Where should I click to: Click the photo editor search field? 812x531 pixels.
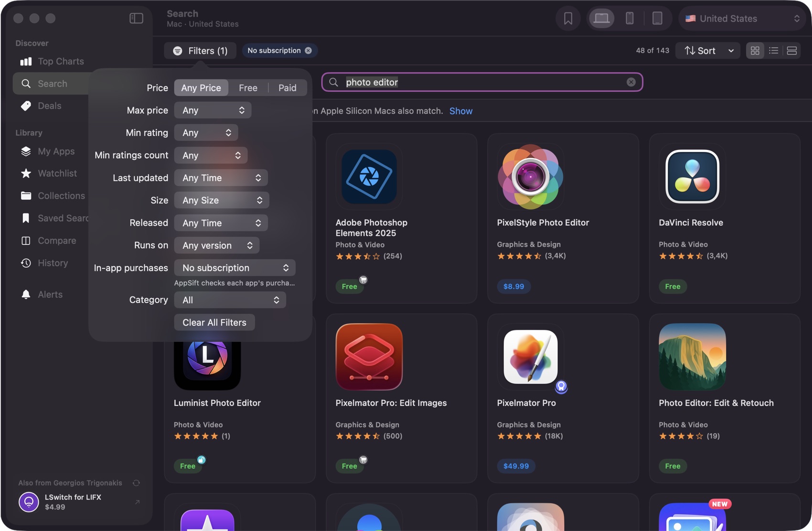tap(482, 82)
